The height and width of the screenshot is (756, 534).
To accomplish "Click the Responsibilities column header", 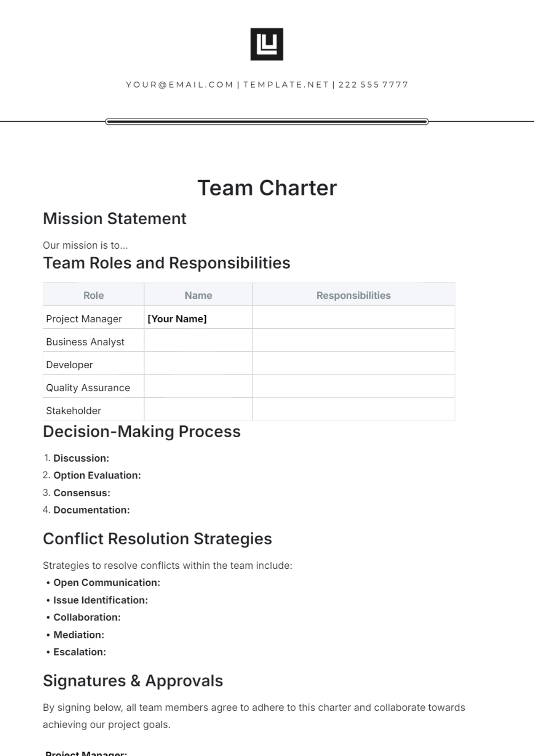I will [x=353, y=295].
